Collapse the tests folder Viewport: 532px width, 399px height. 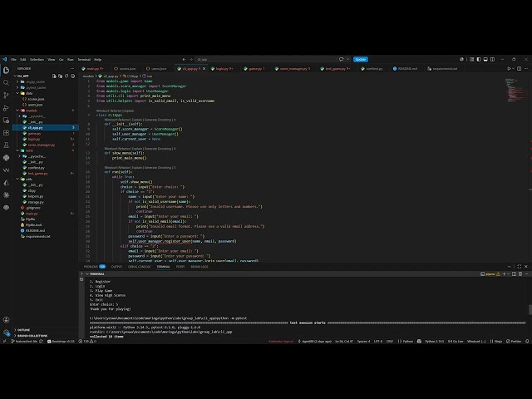click(x=46, y=150)
